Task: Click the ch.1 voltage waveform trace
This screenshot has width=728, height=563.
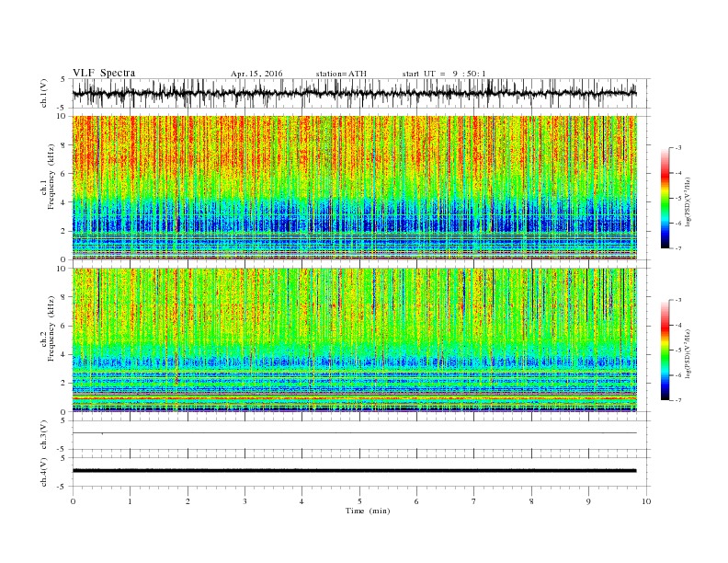Action: tap(355, 93)
